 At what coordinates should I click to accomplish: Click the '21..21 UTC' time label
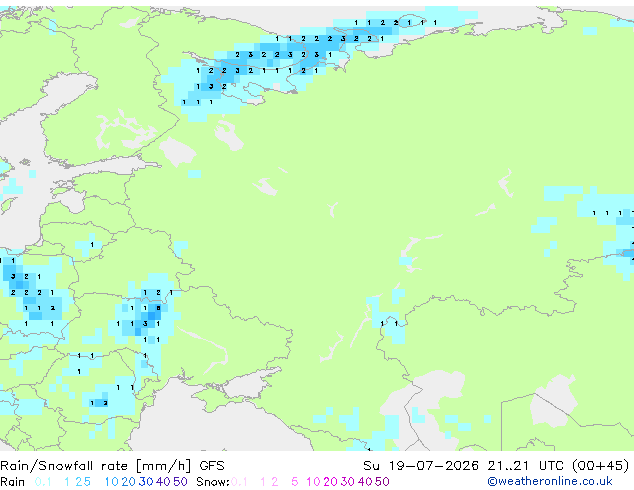pos(528,466)
